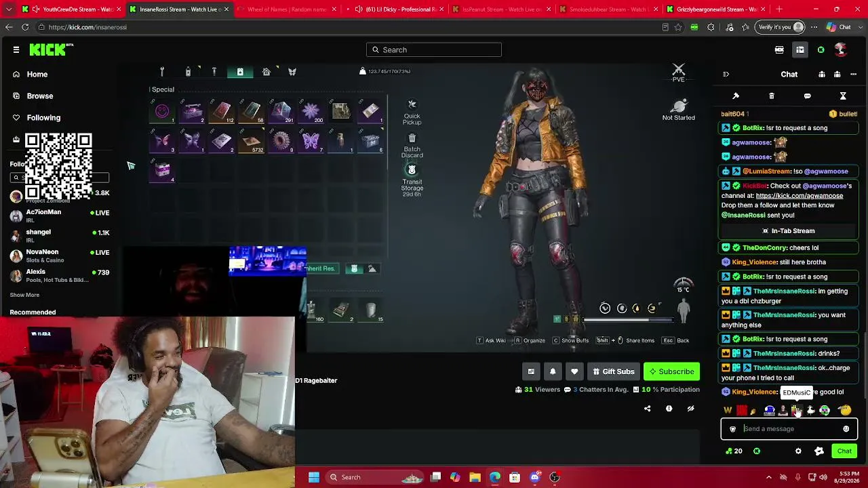Collapse the chat panel with arrow icon
Screen dimensions: 868x488
tap(726, 75)
